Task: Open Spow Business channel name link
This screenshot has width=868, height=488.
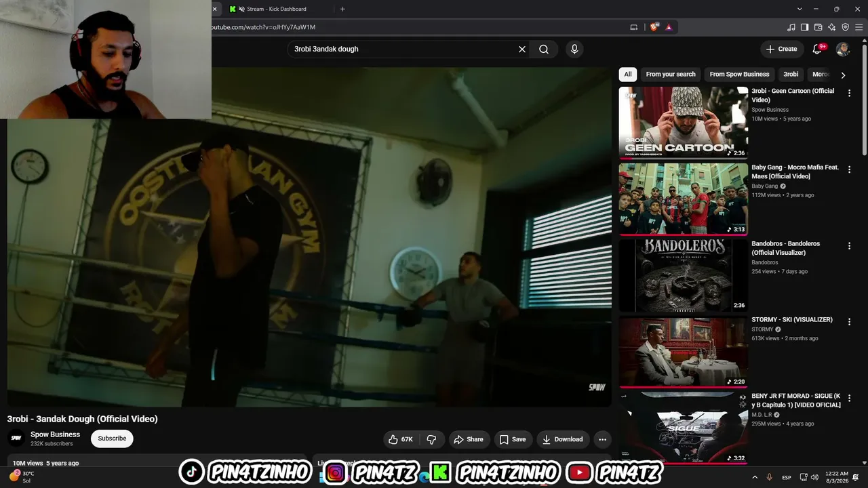Action: click(x=55, y=434)
